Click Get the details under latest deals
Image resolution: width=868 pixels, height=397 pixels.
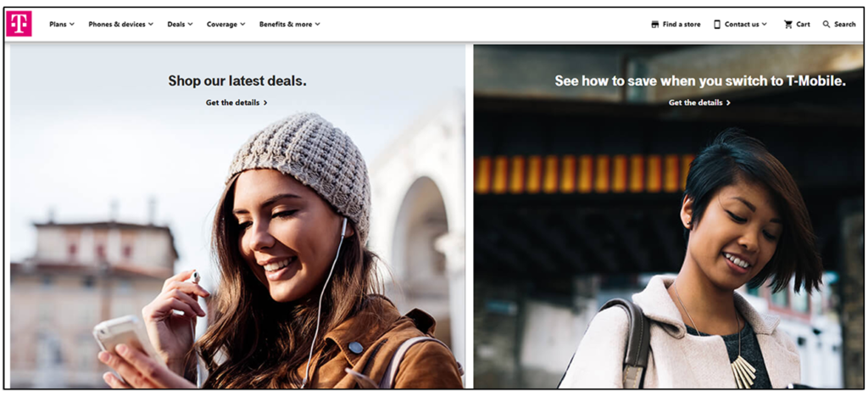tap(231, 103)
